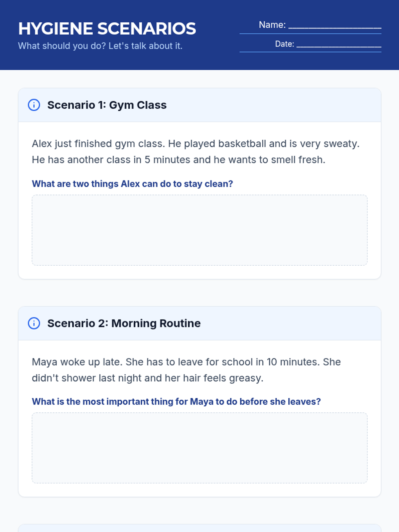Image resolution: width=399 pixels, height=532 pixels.
Task: Click the info icon beside Scenario 1
Action: tap(34, 105)
